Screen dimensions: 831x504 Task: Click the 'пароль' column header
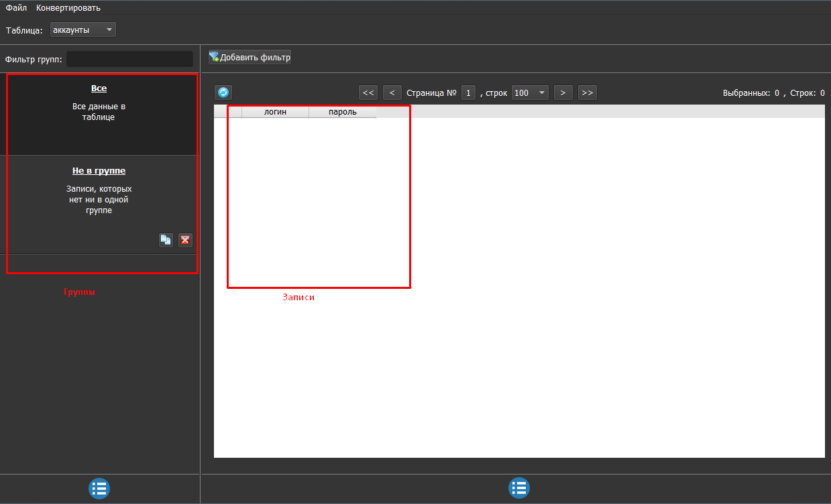coord(342,112)
